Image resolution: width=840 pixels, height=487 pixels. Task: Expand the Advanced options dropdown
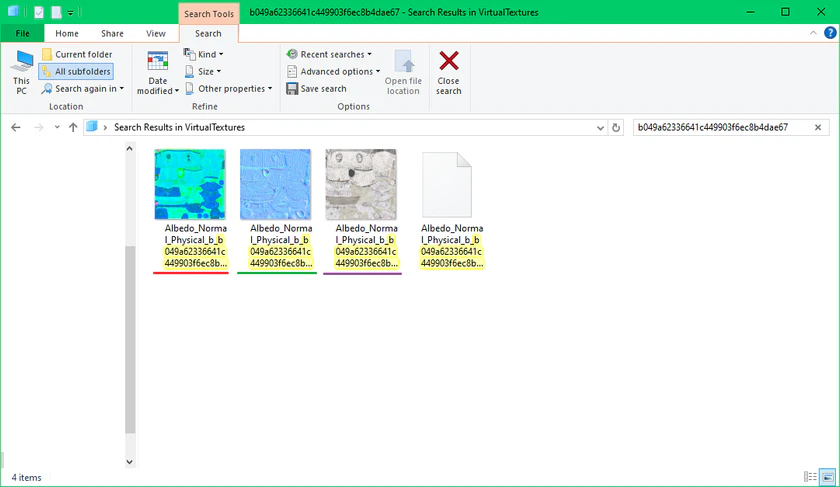tap(333, 72)
